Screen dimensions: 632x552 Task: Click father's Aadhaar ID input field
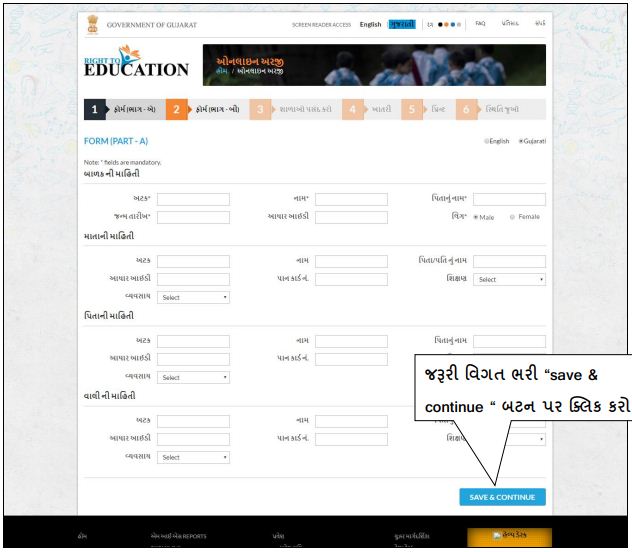[193, 359]
